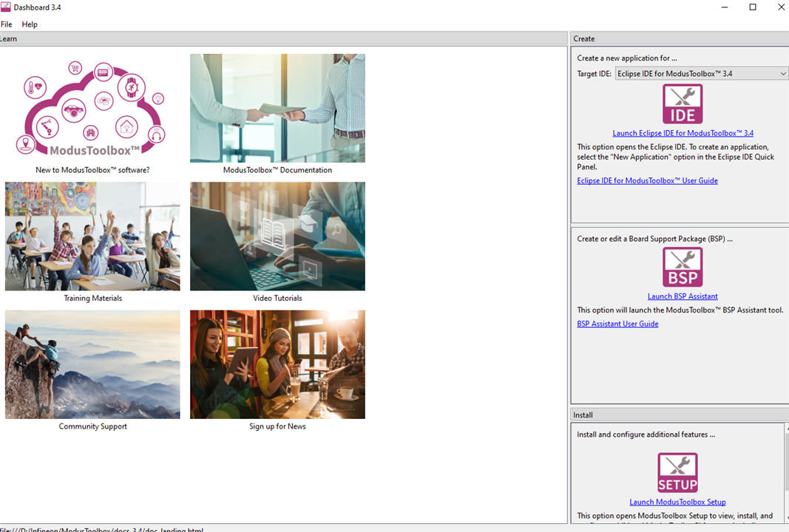Click the 'New to ModusToolbox software?' caption
This screenshot has height=532, width=789.
coord(92,170)
